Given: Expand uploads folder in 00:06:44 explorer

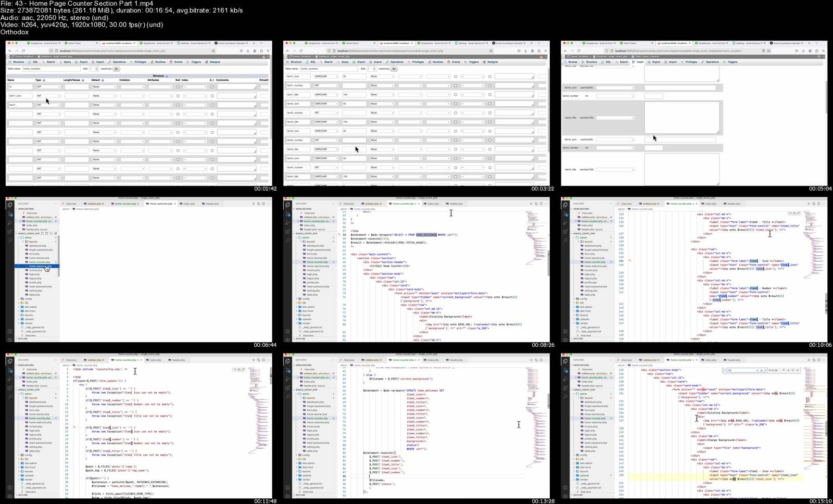Looking at the screenshot, I should (x=27, y=319).
